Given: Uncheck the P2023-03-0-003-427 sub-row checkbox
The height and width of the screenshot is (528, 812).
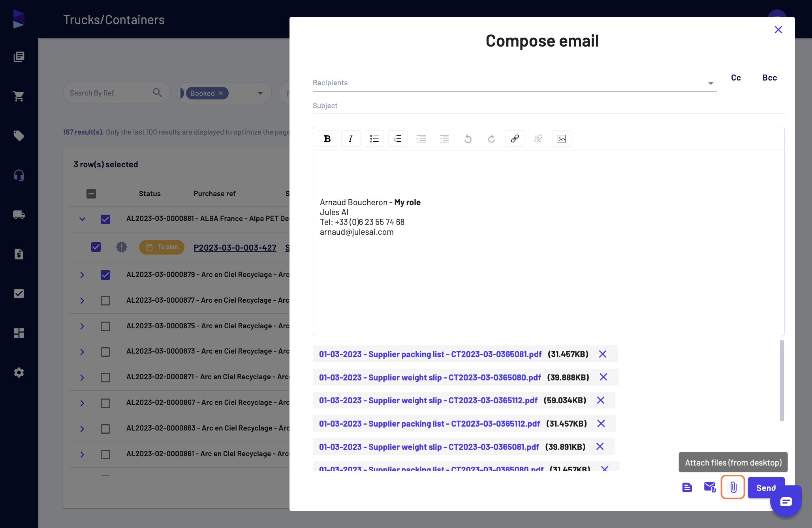Looking at the screenshot, I should 96,247.
